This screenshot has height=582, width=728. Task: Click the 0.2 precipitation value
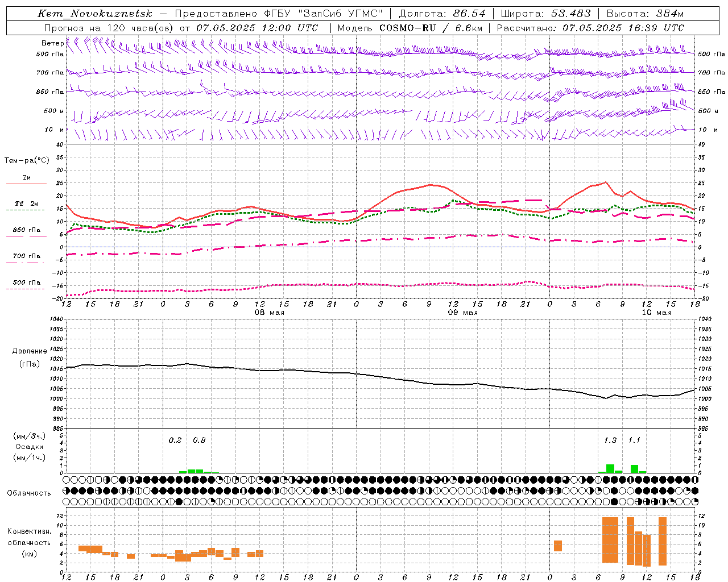point(175,440)
